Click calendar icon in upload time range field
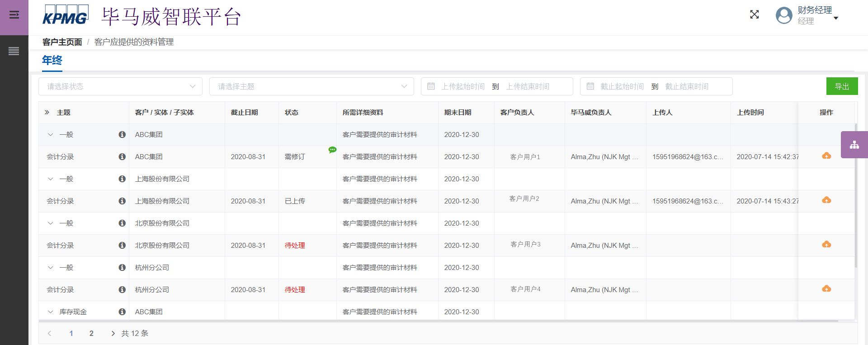The height and width of the screenshot is (345, 868). (x=431, y=86)
